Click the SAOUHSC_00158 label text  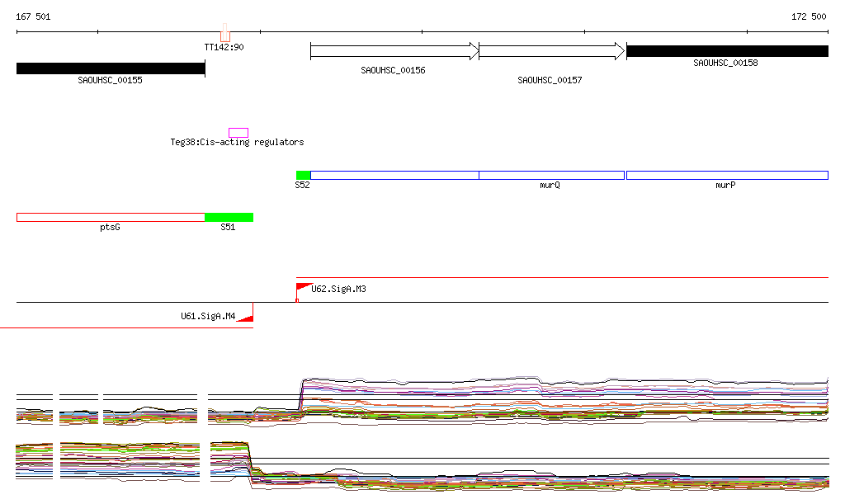click(x=725, y=63)
